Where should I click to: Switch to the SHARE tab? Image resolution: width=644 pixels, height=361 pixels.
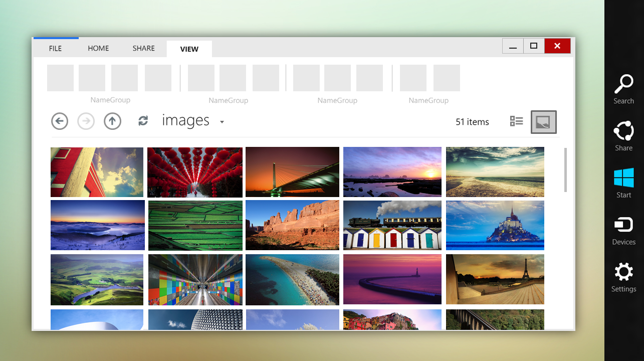click(x=144, y=49)
